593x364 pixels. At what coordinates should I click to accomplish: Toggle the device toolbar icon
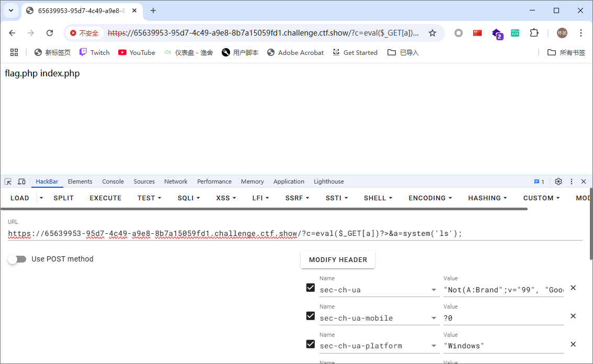click(21, 181)
